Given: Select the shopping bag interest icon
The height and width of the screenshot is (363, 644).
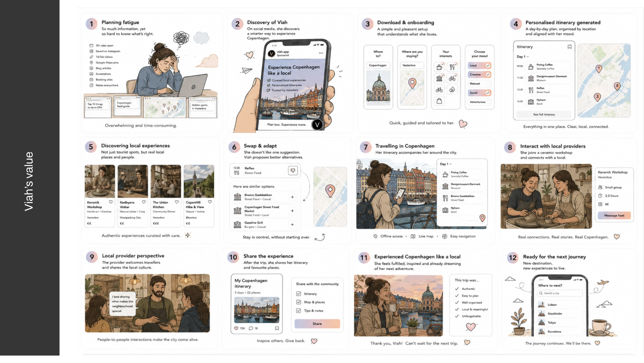Looking at the screenshot, I should pyautogui.click(x=439, y=101).
